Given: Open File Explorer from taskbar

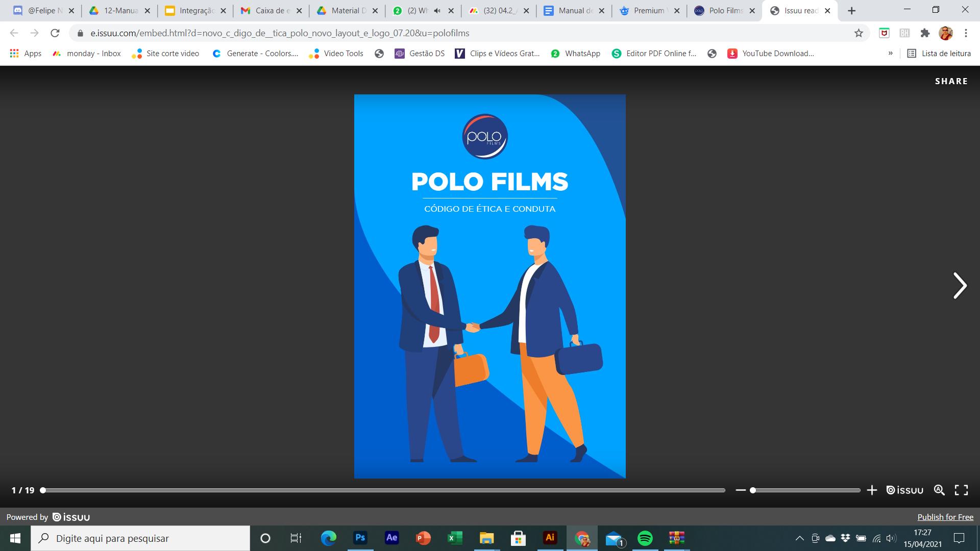Looking at the screenshot, I should pyautogui.click(x=486, y=538).
